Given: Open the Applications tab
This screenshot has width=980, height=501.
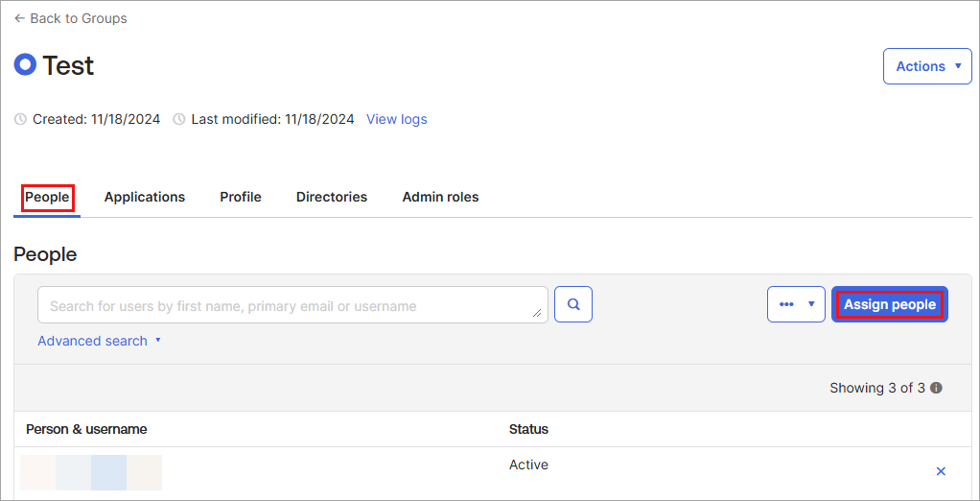Looking at the screenshot, I should click(145, 197).
